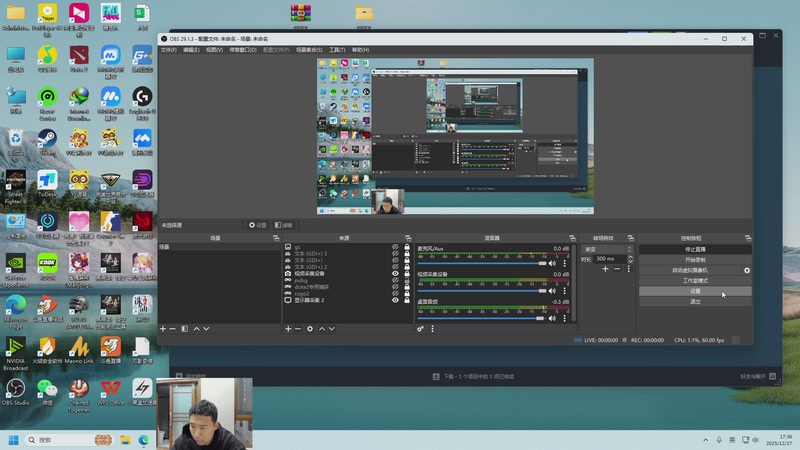Viewport: 800px width, 450px height.
Task: Toggle visibility of the gz source
Action: click(395, 247)
